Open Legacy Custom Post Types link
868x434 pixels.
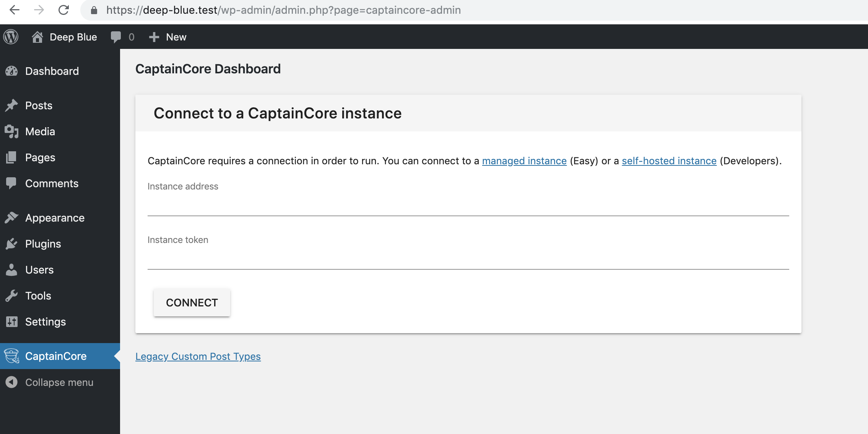coord(198,356)
